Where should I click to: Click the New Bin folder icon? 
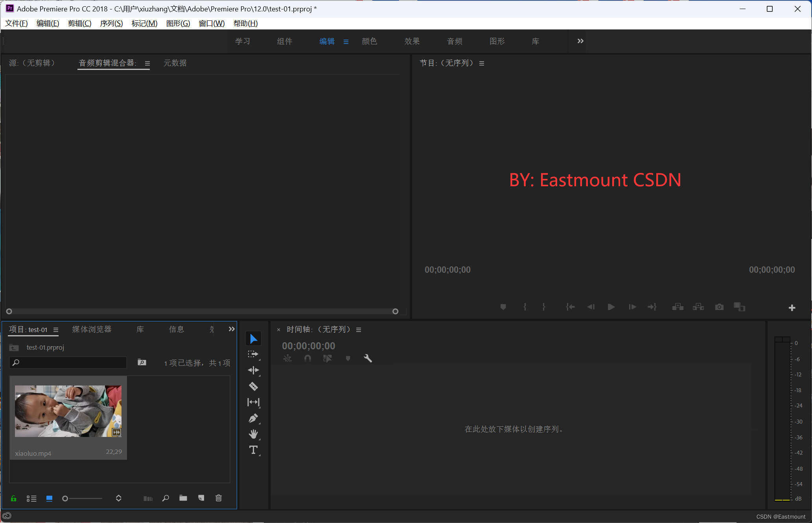(183, 498)
